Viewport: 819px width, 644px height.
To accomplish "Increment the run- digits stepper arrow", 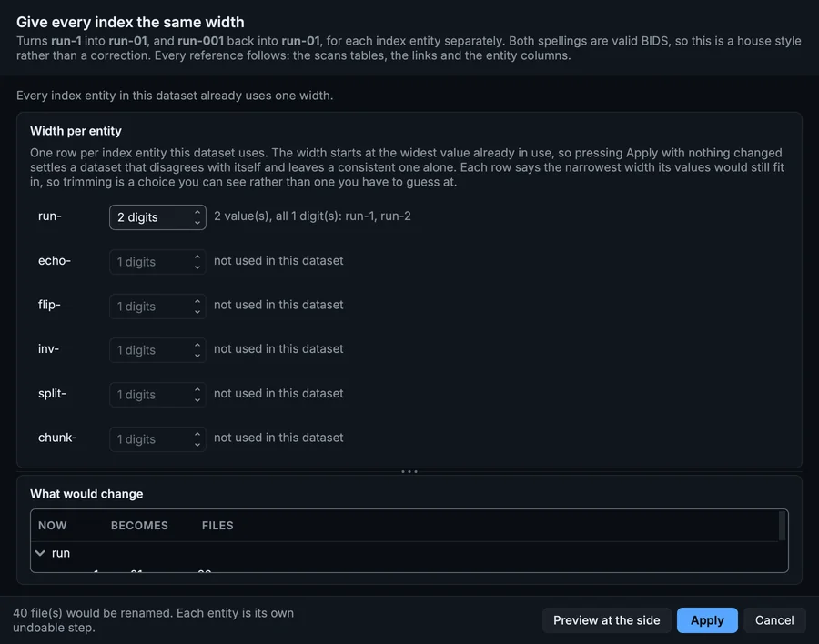I will point(197,212).
